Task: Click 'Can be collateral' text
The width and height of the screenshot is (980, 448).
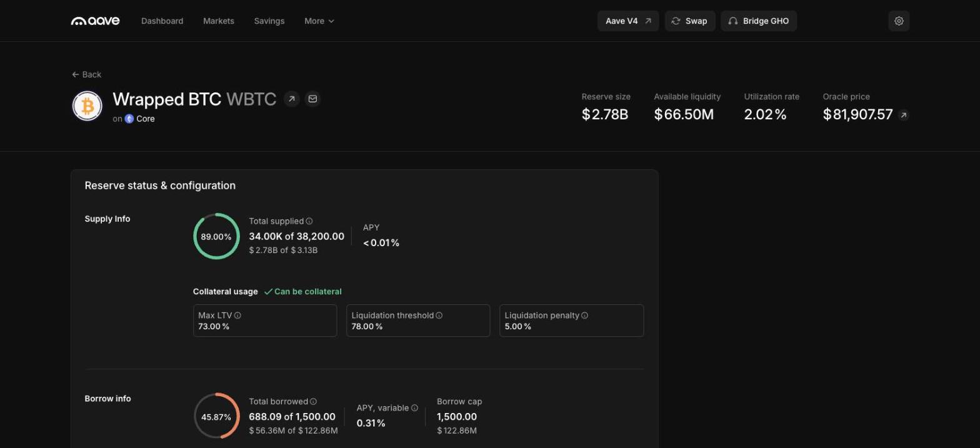Action: click(x=308, y=292)
